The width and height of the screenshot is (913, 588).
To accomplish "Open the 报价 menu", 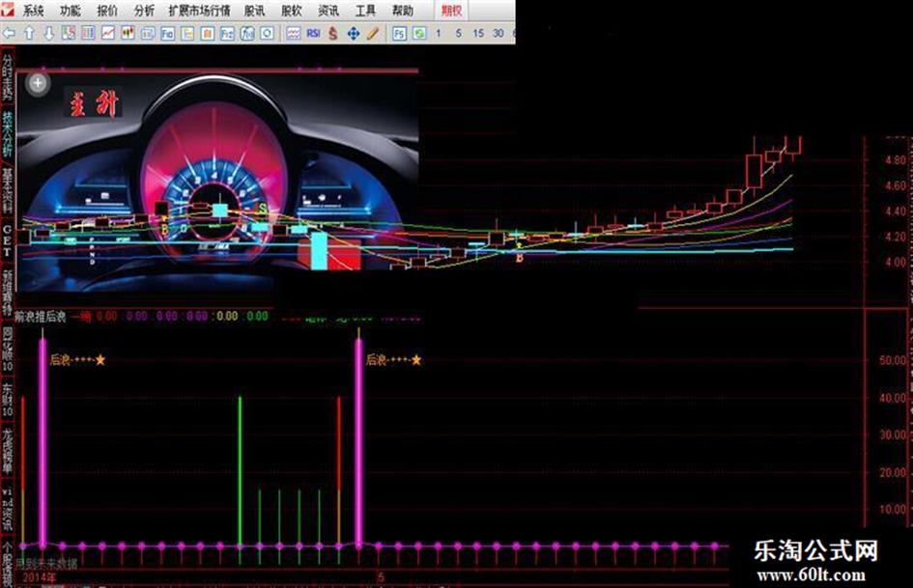I will [x=107, y=11].
